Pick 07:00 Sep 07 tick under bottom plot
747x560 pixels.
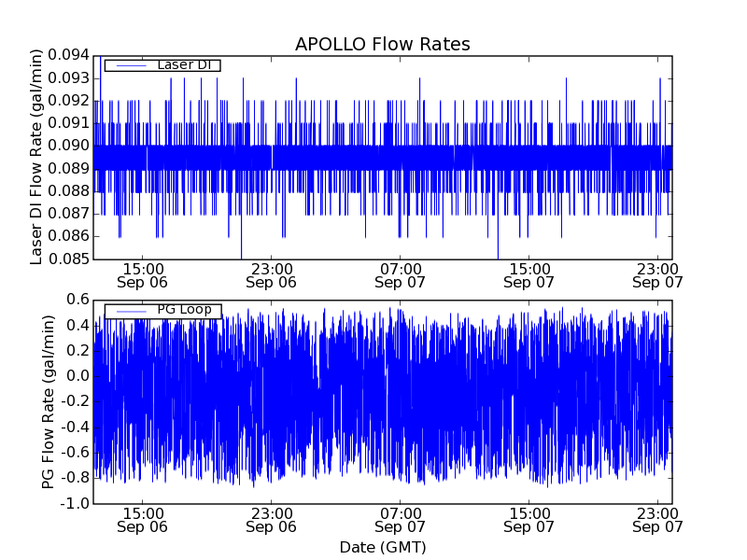click(x=400, y=520)
